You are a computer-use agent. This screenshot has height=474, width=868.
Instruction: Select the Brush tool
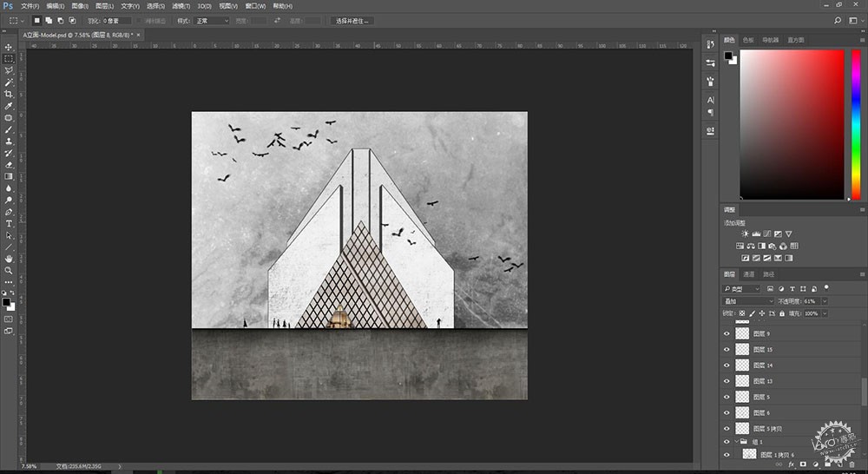click(x=9, y=129)
